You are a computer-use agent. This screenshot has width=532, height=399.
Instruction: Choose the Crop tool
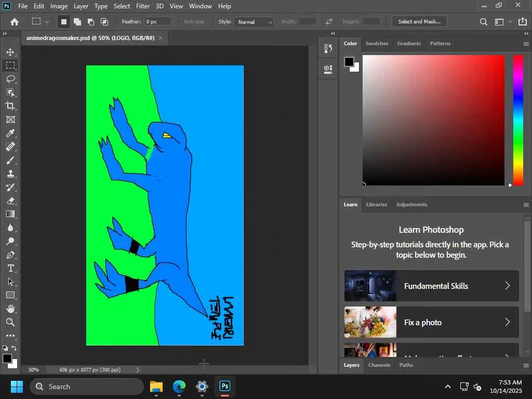tap(10, 106)
